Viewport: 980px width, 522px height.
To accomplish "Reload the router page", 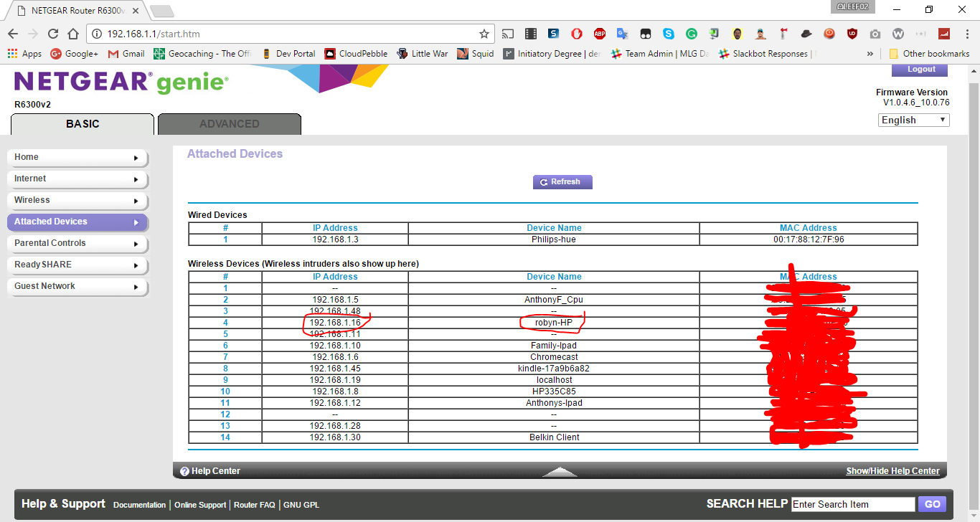I will tap(53, 34).
